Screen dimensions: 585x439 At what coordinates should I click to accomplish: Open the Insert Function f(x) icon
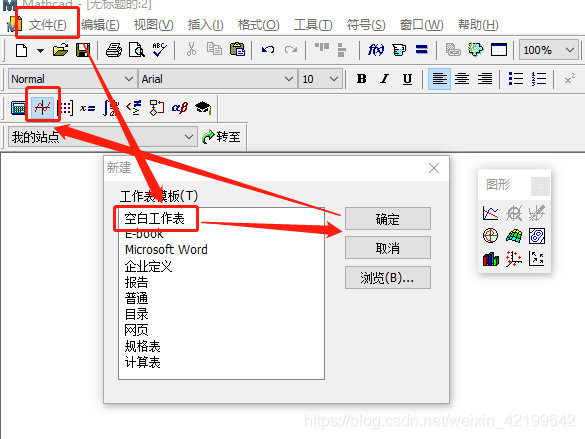point(376,50)
